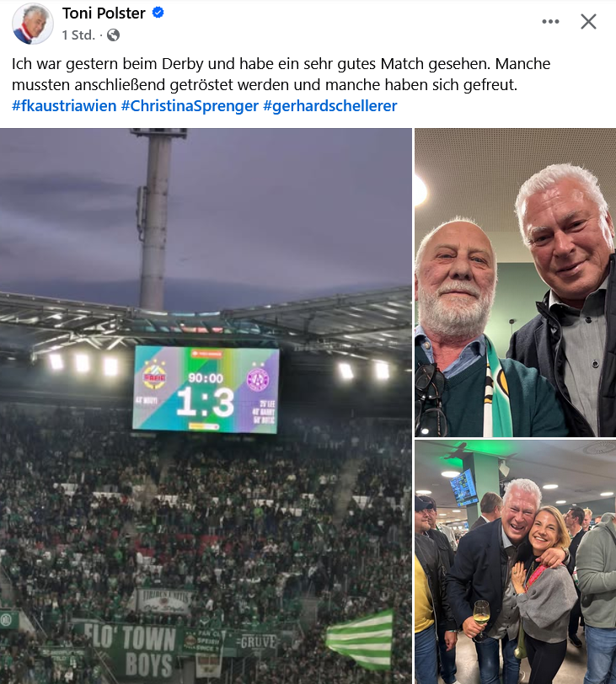616x684 pixels.
Task: Open the #fkaustriawien hashtag
Action: 64,106
